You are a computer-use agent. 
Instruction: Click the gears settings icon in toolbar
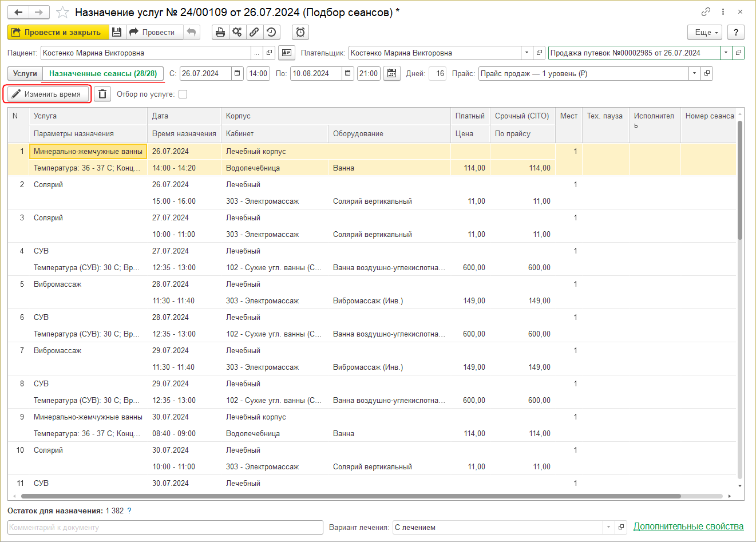[x=237, y=32]
